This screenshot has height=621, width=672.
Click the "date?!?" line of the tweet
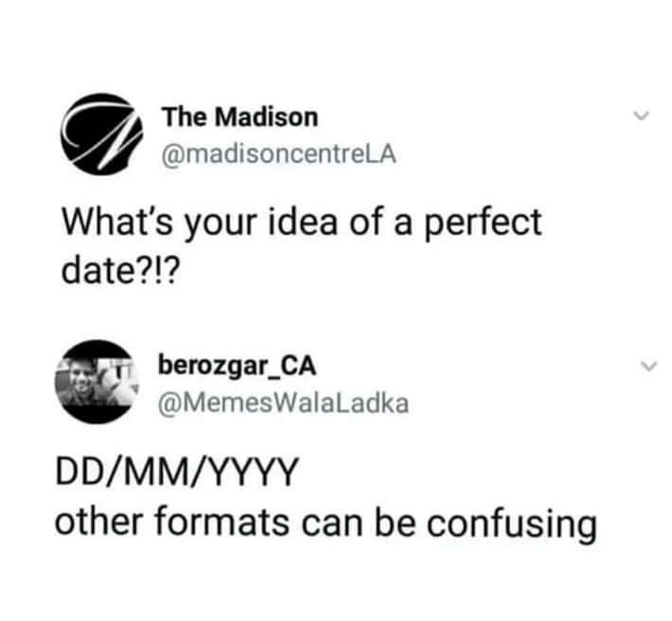tap(118, 272)
